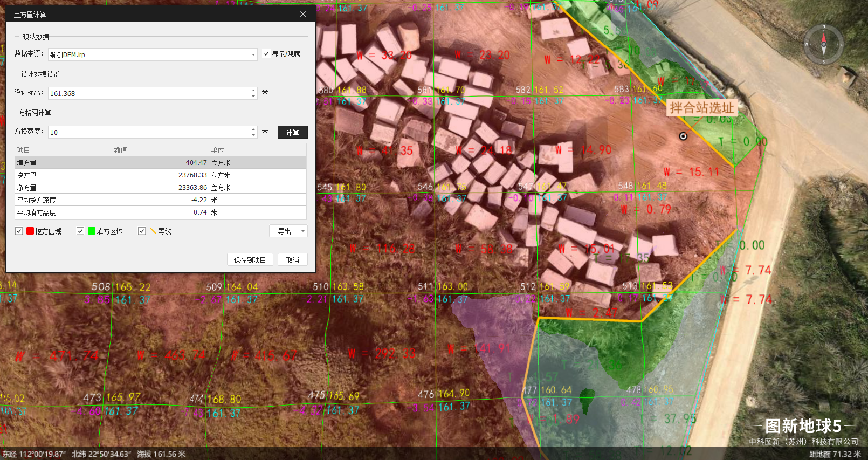Click the 零线 yellow line icon

[153, 231]
